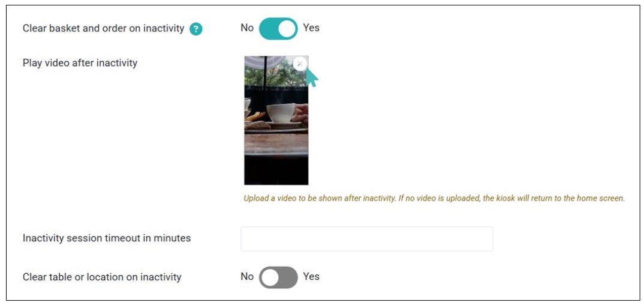Click the help question mark icon
Image resolution: width=644 pixels, height=305 pixels.
(195, 29)
